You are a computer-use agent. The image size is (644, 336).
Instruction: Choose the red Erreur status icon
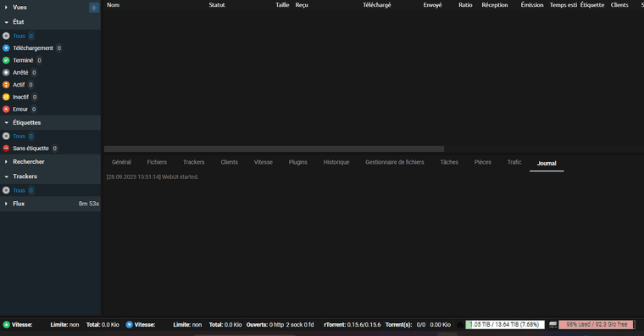6,109
